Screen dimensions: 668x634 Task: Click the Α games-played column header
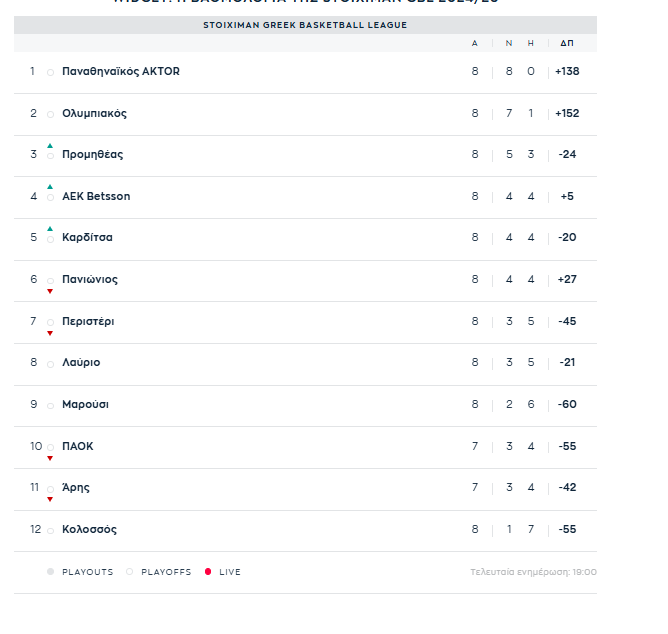pyautogui.click(x=475, y=43)
